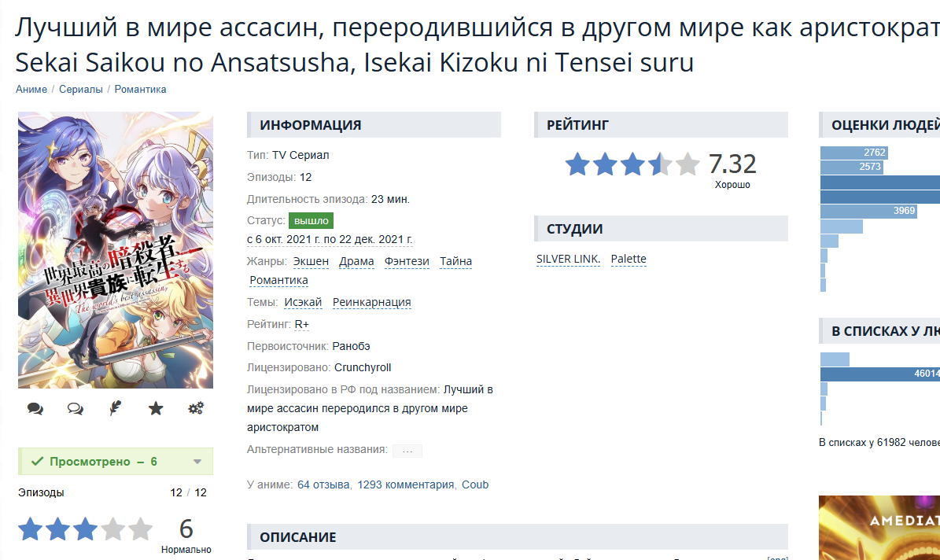
Task: Click the anime poster thumbnail
Action: click(116, 250)
